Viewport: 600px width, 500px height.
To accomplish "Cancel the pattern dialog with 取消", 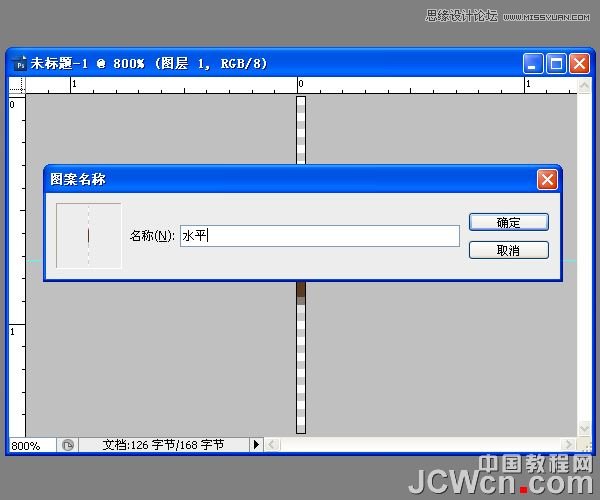I will [x=509, y=250].
